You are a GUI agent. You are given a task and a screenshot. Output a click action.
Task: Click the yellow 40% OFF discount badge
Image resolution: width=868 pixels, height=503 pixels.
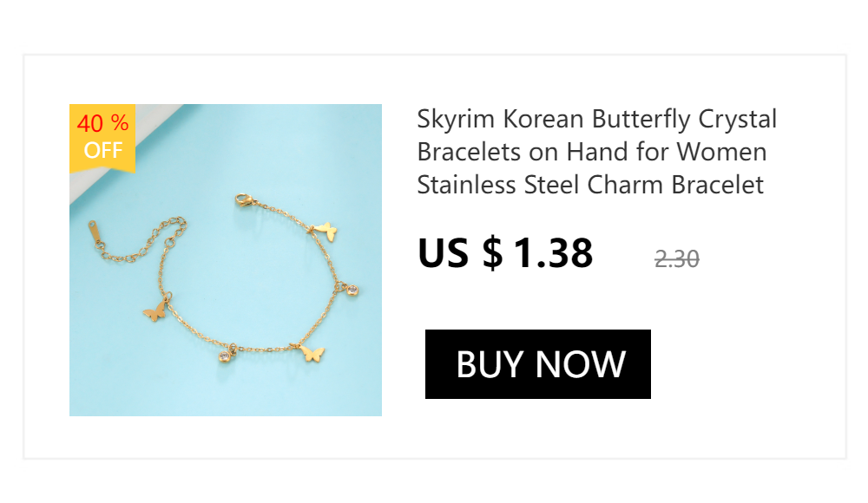click(x=102, y=138)
